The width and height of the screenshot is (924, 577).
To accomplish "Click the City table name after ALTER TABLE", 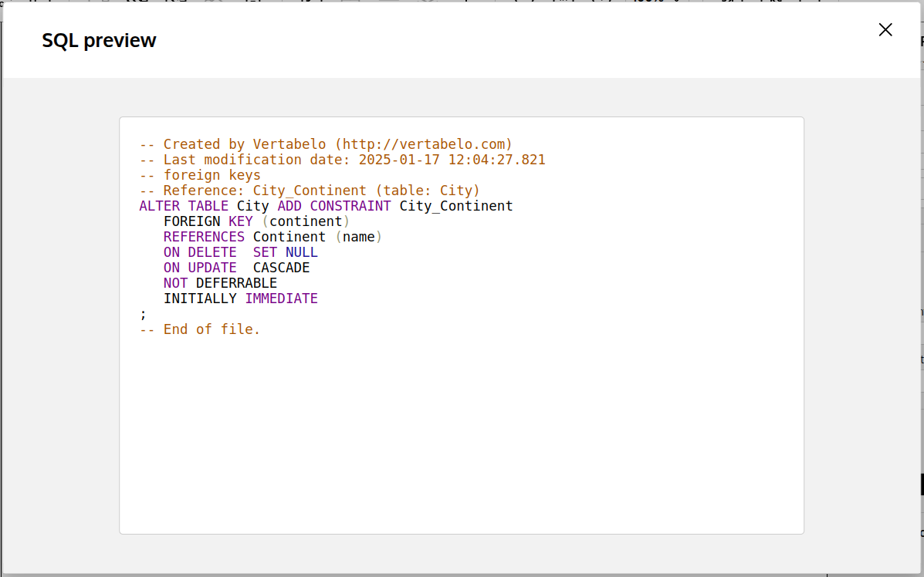I will coord(253,206).
